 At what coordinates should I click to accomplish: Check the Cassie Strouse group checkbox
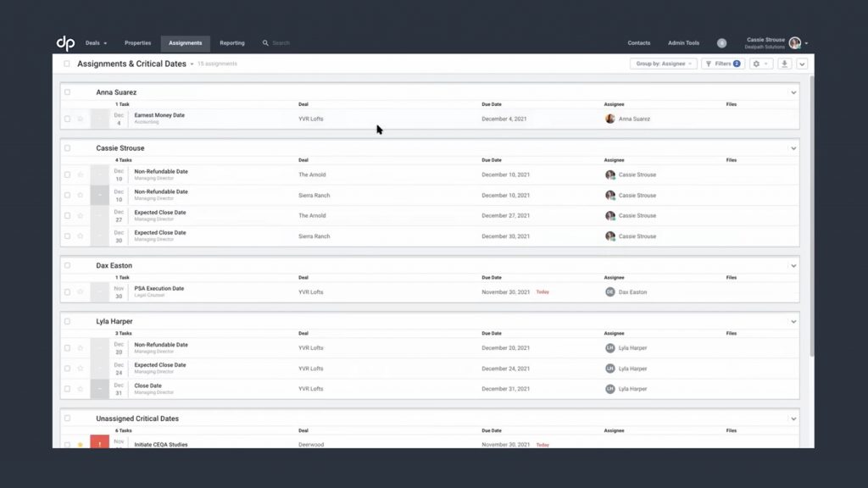[x=68, y=148]
